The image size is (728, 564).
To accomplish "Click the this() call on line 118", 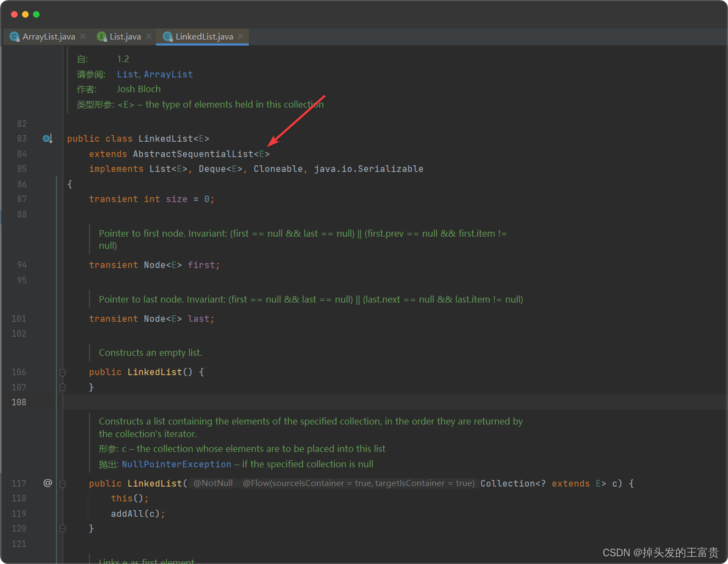I will click(x=127, y=498).
